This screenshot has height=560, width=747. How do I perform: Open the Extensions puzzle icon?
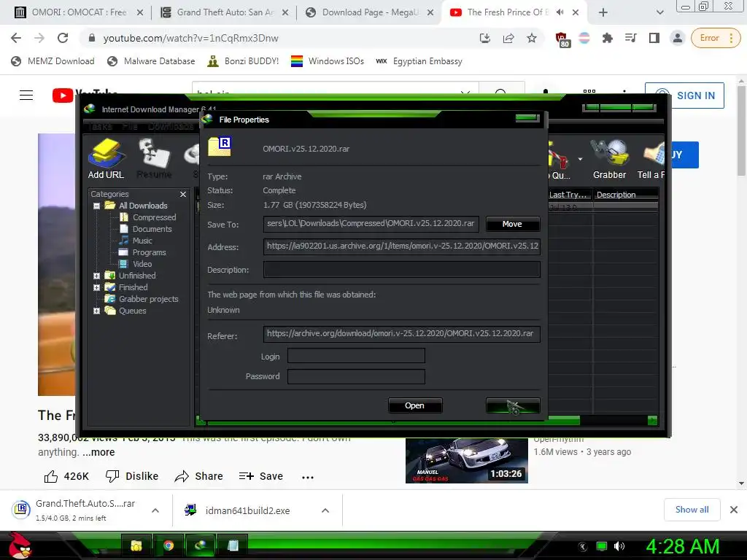click(x=607, y=38)
